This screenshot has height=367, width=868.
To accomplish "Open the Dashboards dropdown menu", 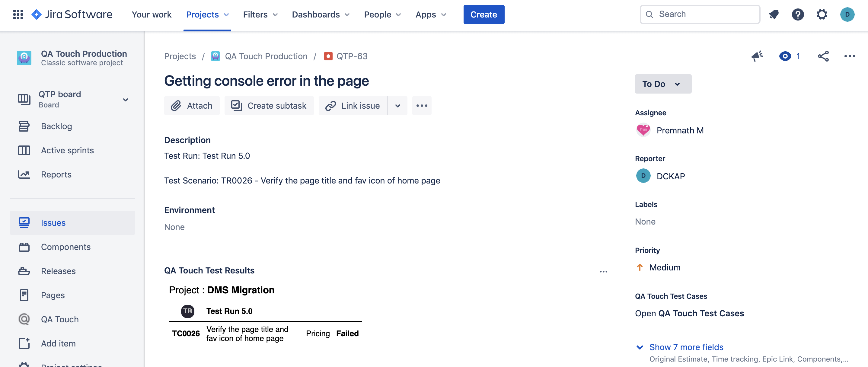I will 321,14.
